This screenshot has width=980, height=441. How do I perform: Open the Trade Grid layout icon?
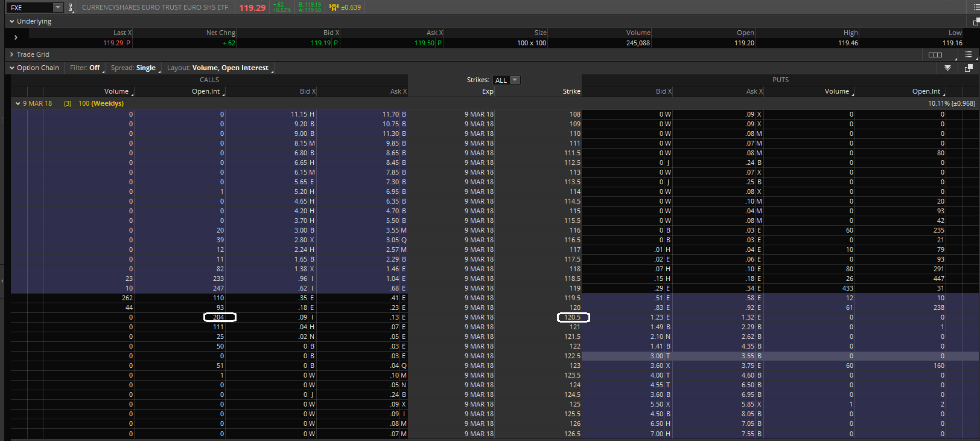[x=935, y=54]
